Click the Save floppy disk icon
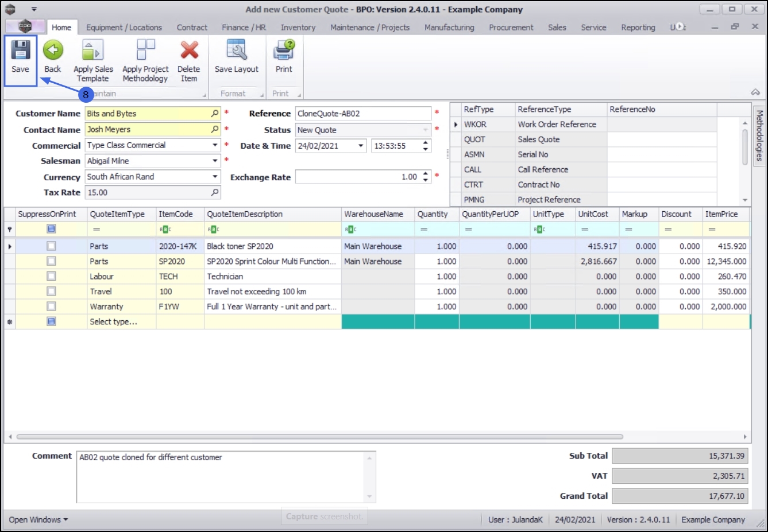The width and height of the screenshot is (768, 532). [20, 51]
